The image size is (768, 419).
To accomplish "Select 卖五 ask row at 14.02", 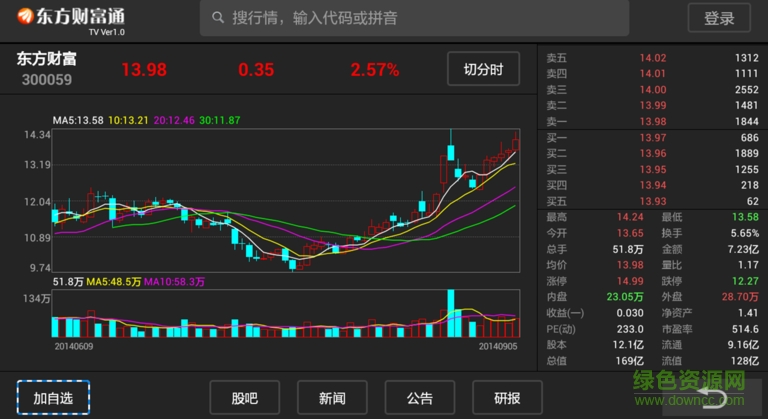I will (x=652, y=58).
